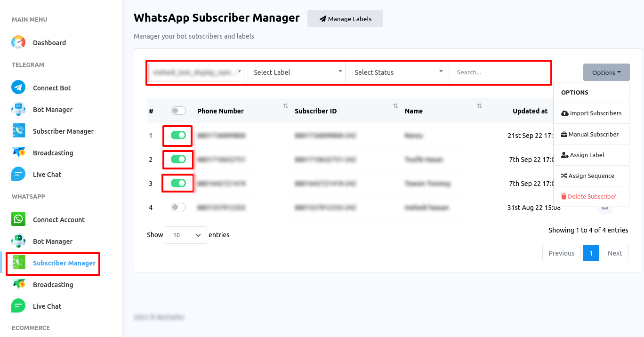Turn off the switch in row 3
This screenshot has width=644, height=337.
[178, 183]
